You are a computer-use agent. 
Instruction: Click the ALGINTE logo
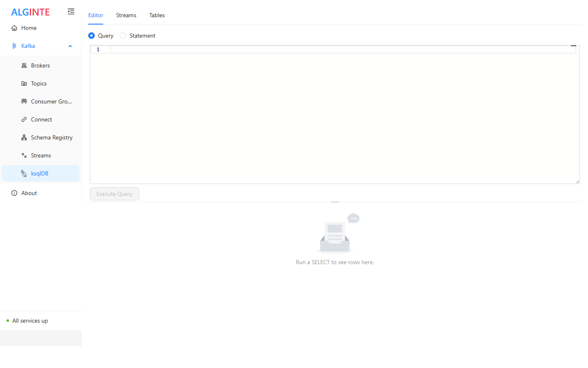click(x=30, y=12)
